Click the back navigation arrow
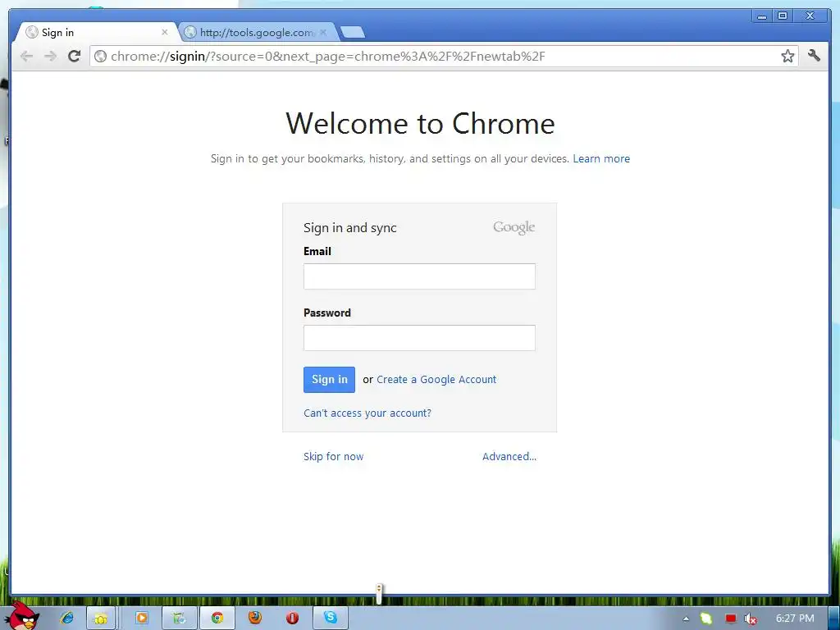This screenshot has width=840, height=630. (x=26, y=57)
